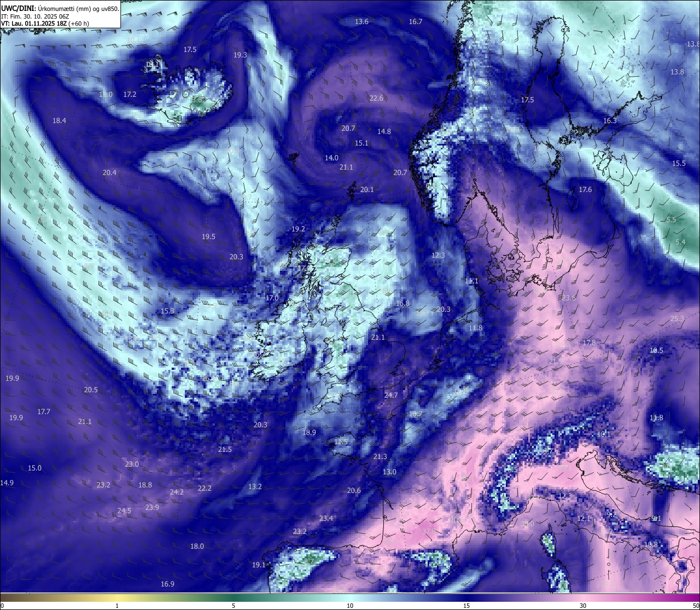This screenshot has width=700, height=610.
Task: Click the 20.1 value label
Action: click(367, 190)
